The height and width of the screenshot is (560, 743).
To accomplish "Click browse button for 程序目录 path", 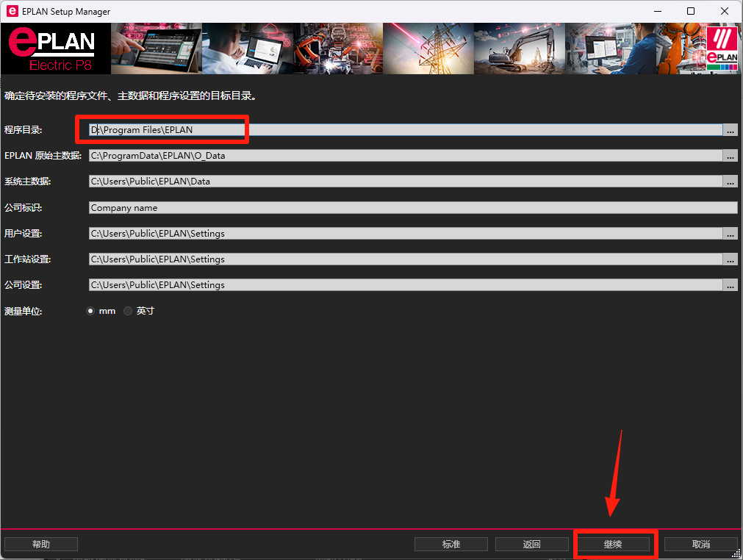I will [730, 130].
